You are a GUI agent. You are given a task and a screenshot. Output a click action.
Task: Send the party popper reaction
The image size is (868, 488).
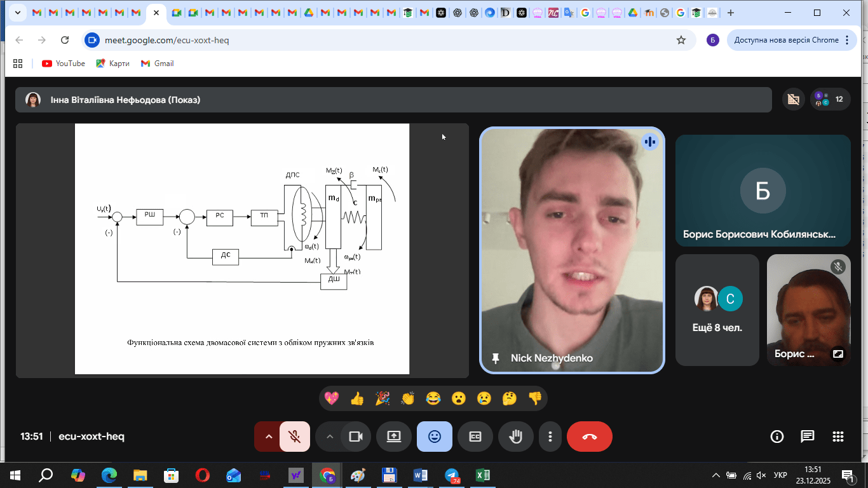point(383,398)
